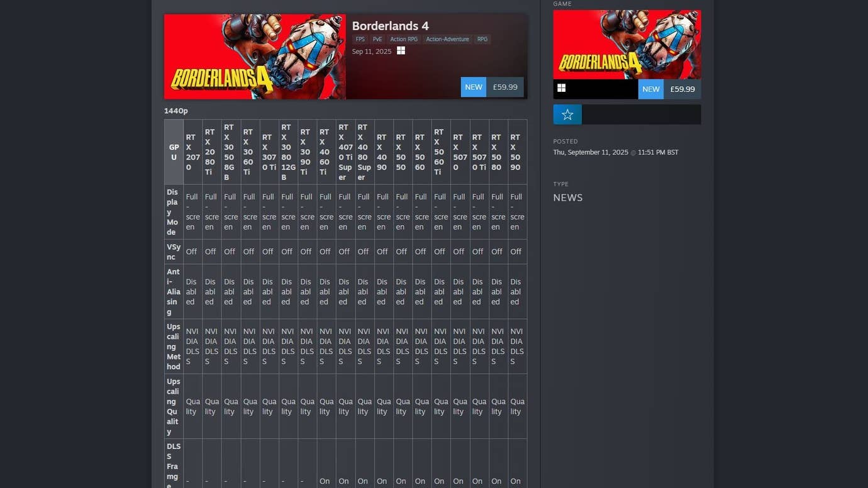The width and height of the screenshot is (868, 488).
Task: Click the GPU header cell in the table
Action: click(173, 152)
